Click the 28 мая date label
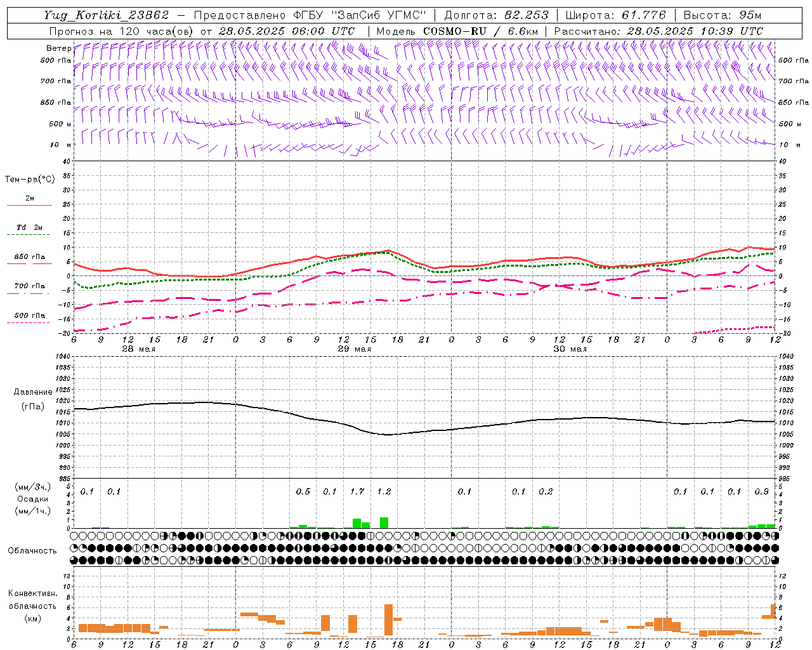This screenshot has width=812, height=650. (138, 349)
